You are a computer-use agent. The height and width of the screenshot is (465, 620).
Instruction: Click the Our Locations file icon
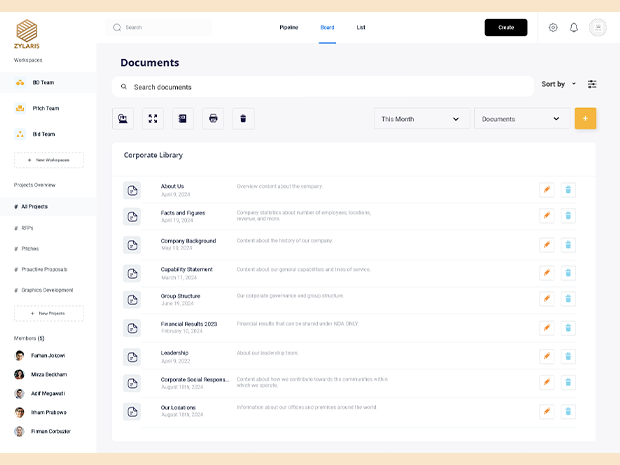pos(132,412)
